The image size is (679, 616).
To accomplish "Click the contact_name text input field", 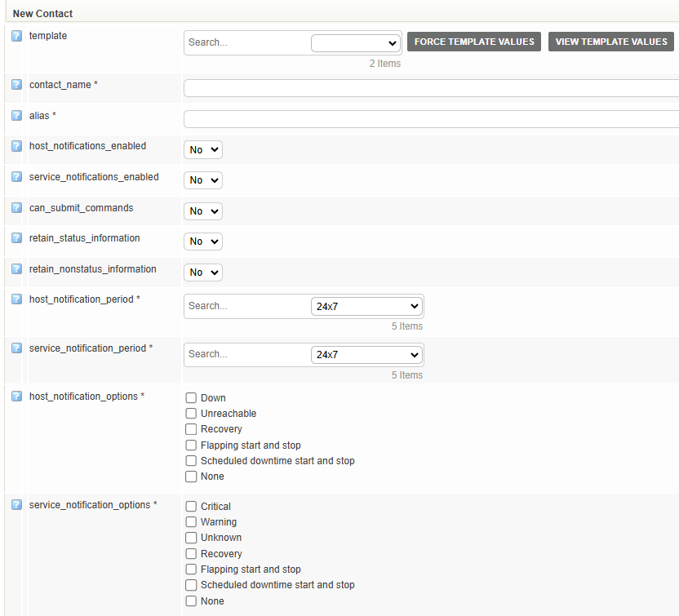I will pos(431,88).
